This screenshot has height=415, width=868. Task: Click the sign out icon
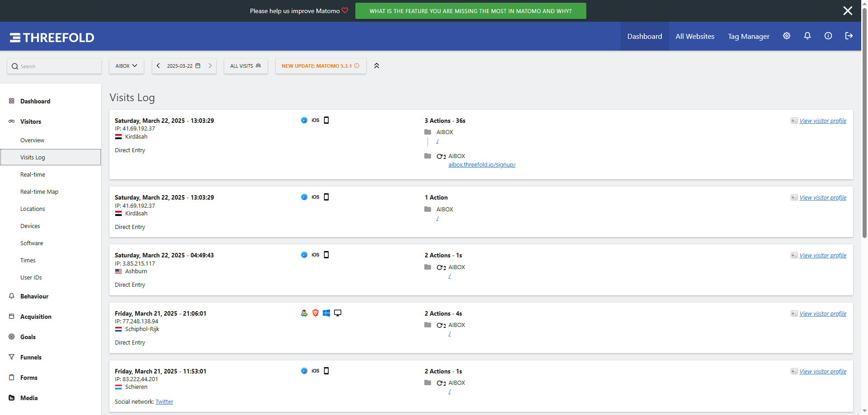point(849,36)
